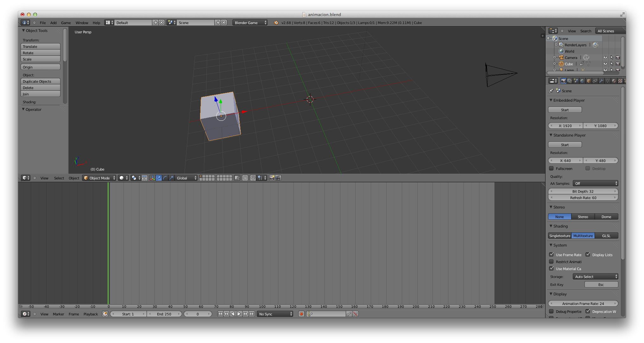Open the Object constraints chain icon tab
The height and width of the screenshot is (343, 644).
coord(595,81)
